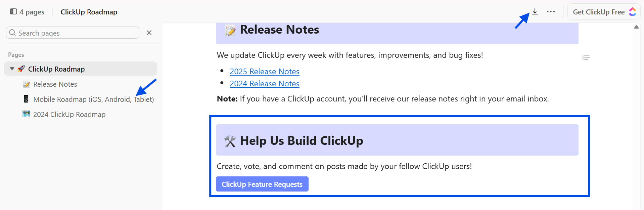
Task: Click the rocket icon beside ClickUp Roadmap
Action: pos(21,69)
